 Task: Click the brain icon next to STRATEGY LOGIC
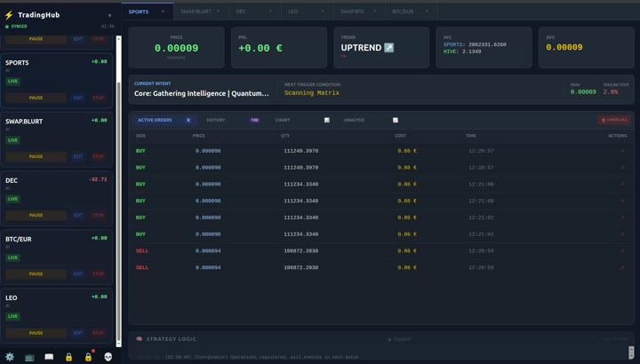(140, 339)
